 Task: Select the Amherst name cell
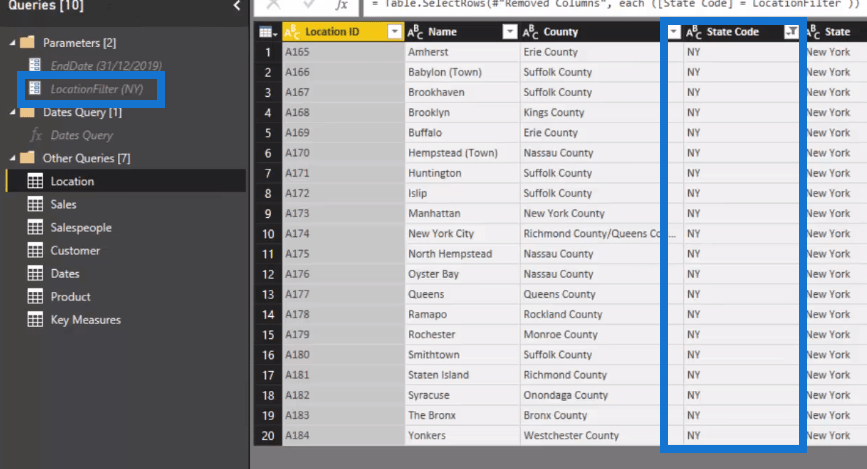462,52
